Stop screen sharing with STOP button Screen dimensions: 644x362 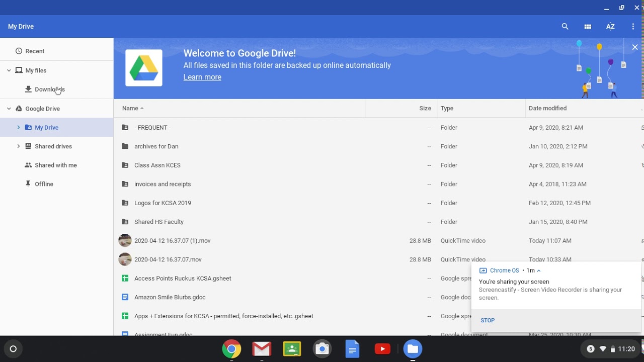click(x=488, y=320)
